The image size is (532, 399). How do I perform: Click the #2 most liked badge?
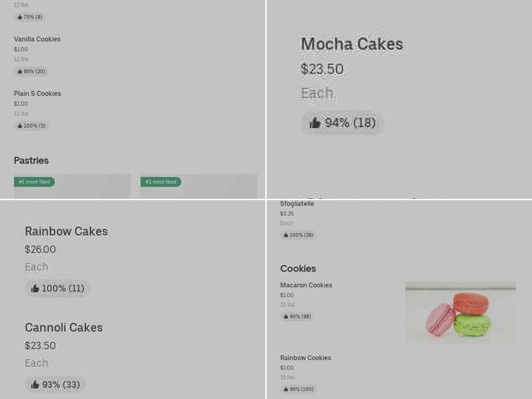[160, 182]
